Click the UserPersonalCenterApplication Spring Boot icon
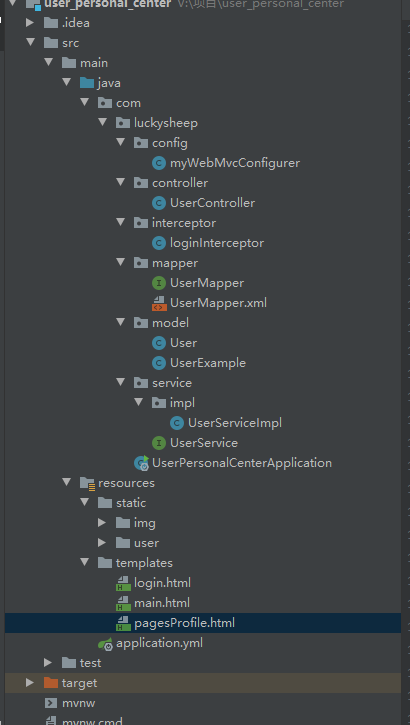Screen dimensions: 410x725 point(141,463)
